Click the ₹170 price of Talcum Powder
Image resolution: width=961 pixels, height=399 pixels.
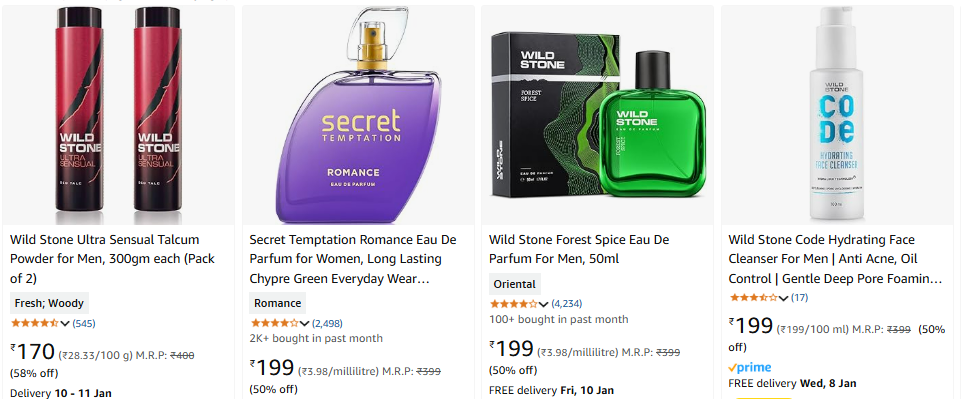click(33, 352)
